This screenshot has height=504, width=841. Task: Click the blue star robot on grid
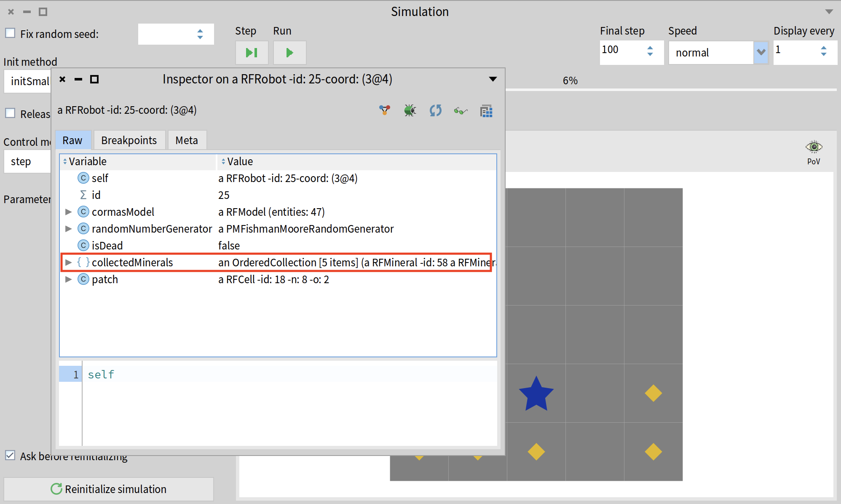(536, 394)
